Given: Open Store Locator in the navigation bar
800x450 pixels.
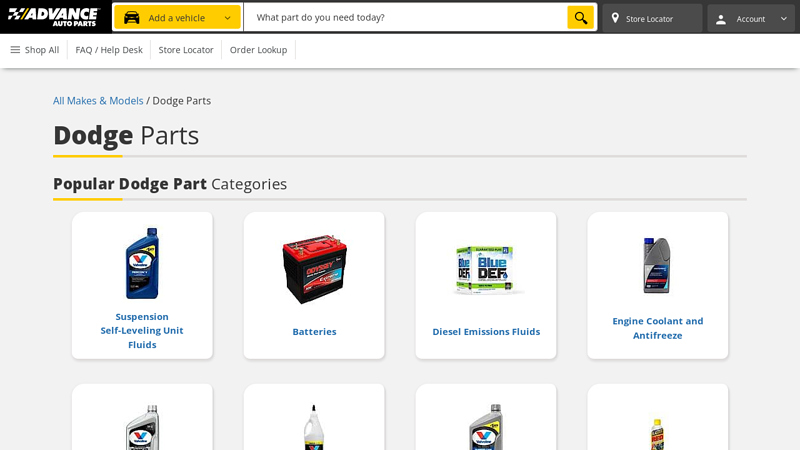Looking at the screenshot, I should point(186,50).
